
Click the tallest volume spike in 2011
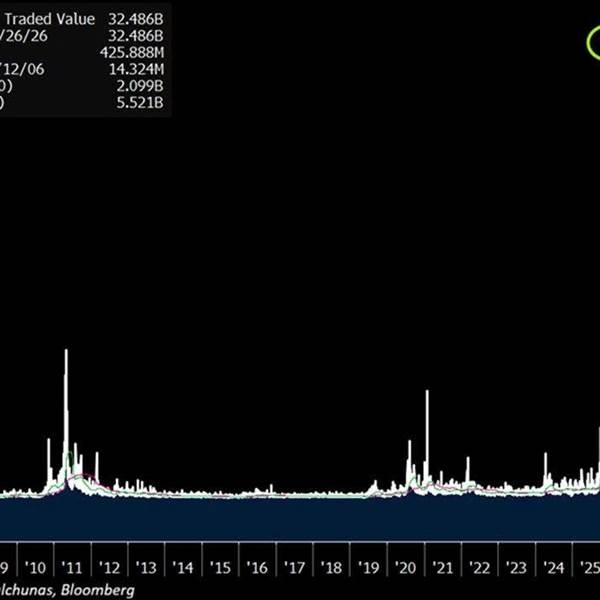click(x=66, y=413)
